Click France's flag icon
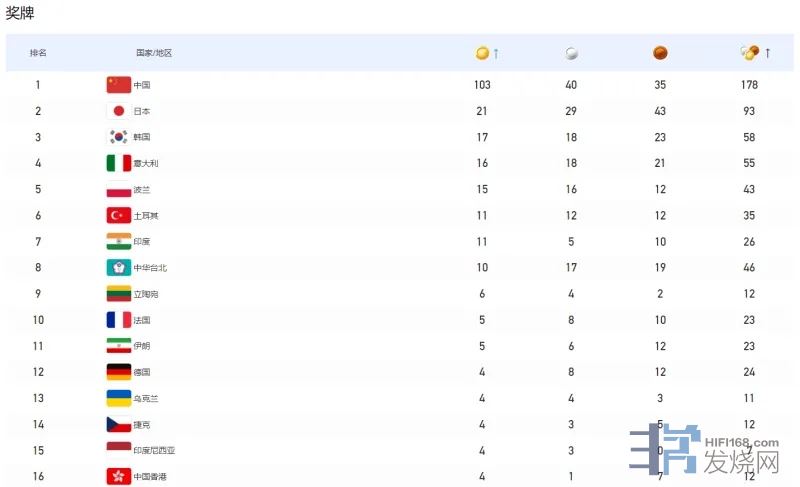 (119, 320)
